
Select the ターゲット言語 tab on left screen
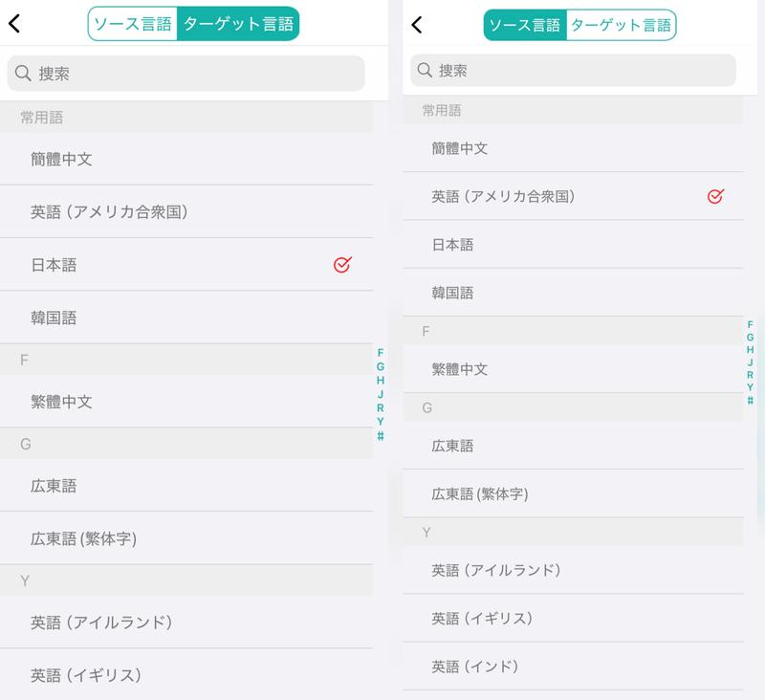pos(238,24)
